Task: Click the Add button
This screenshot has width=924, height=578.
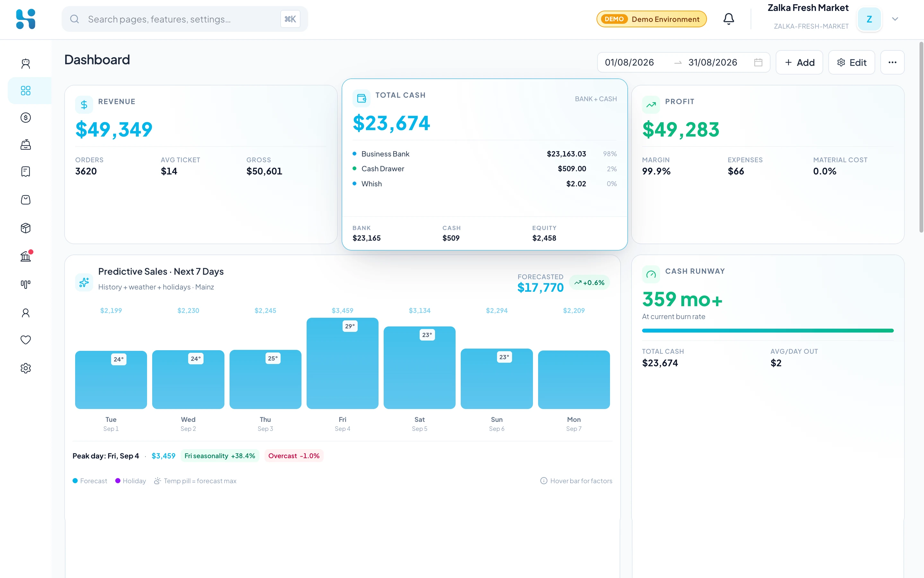Action: [799, 62]
